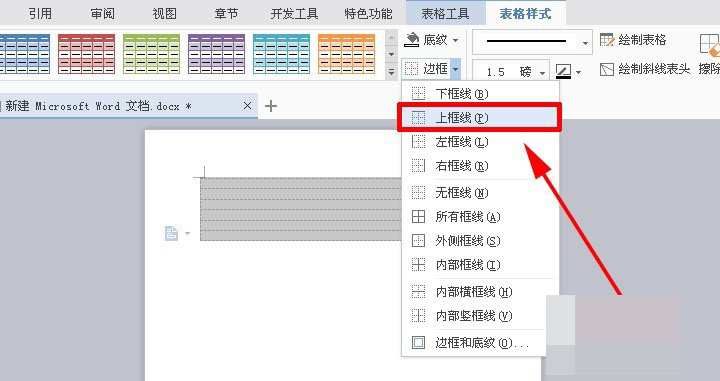Select the 绘制斜线表头 diagonal header tool
The image size is (720, 381).
pyautogui.click(x=645, y=69)
